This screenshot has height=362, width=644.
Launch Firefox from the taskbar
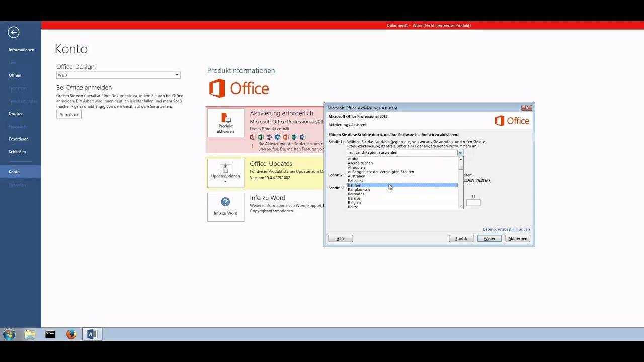point(71,334)
